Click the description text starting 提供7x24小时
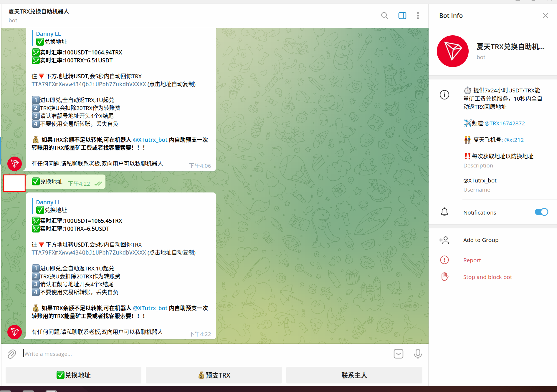Viewport: 557px width, 392px height. click(503, 99)
